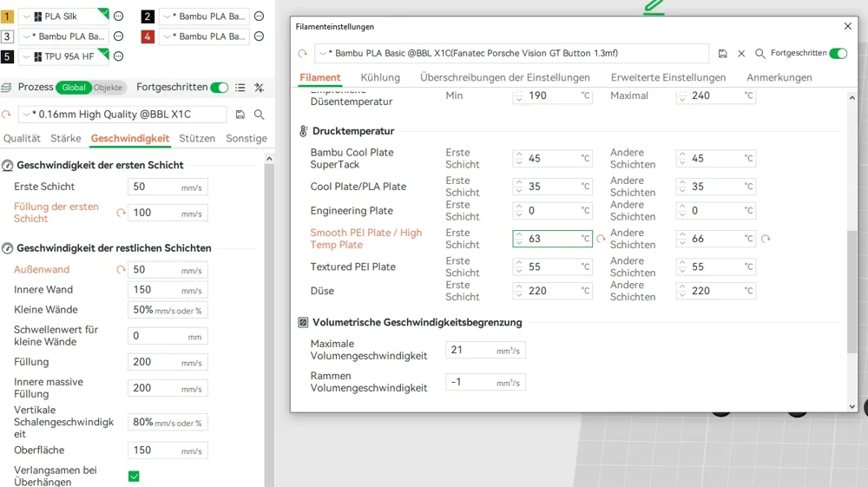Screen dimensions: 868x487
Task: Edit Smooth PEI first layer temperature
Action: 552,239
